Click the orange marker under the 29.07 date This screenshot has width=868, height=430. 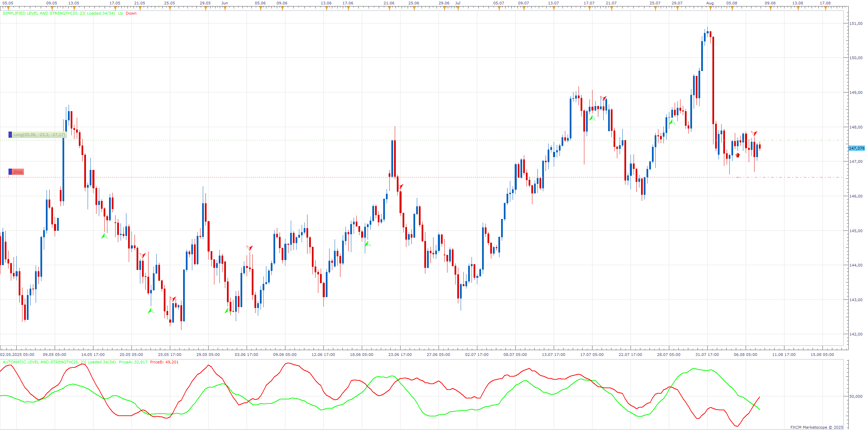click(677, 8)
